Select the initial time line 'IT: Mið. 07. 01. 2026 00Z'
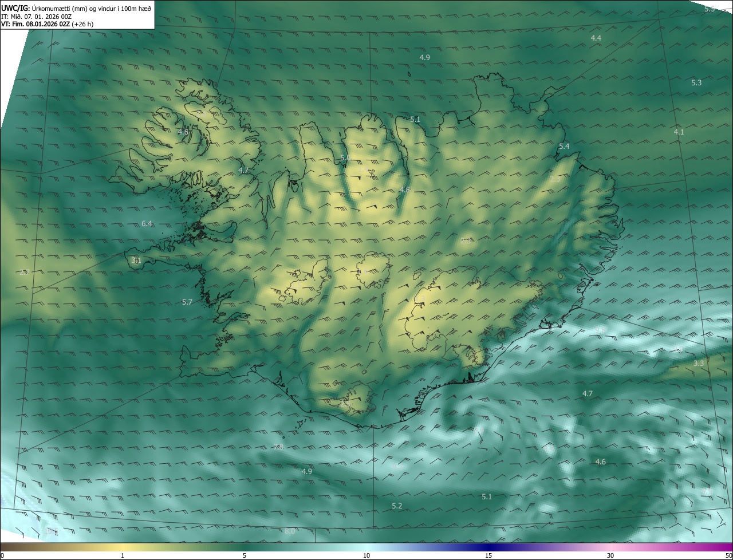 36,17
